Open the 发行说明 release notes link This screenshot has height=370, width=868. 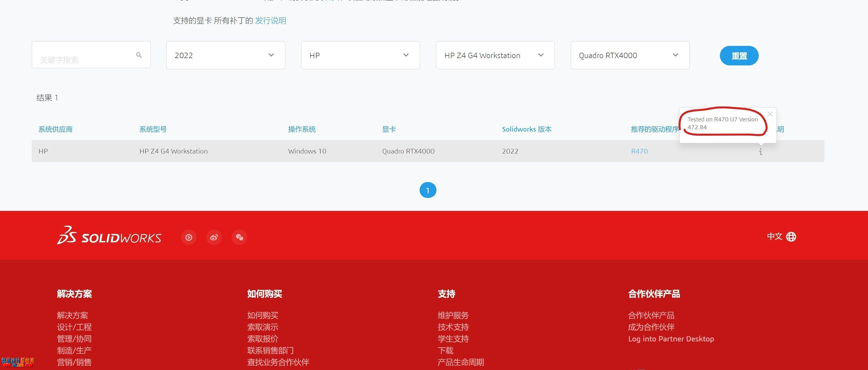click(x=271, y=21)
